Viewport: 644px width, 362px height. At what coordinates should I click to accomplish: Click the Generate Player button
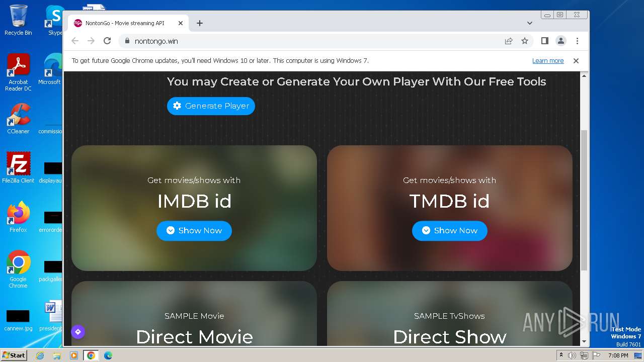click(x=211, y=106)
